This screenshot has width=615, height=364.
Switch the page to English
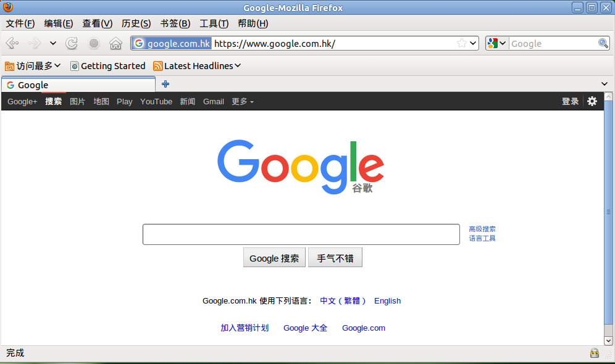point(388,300)
